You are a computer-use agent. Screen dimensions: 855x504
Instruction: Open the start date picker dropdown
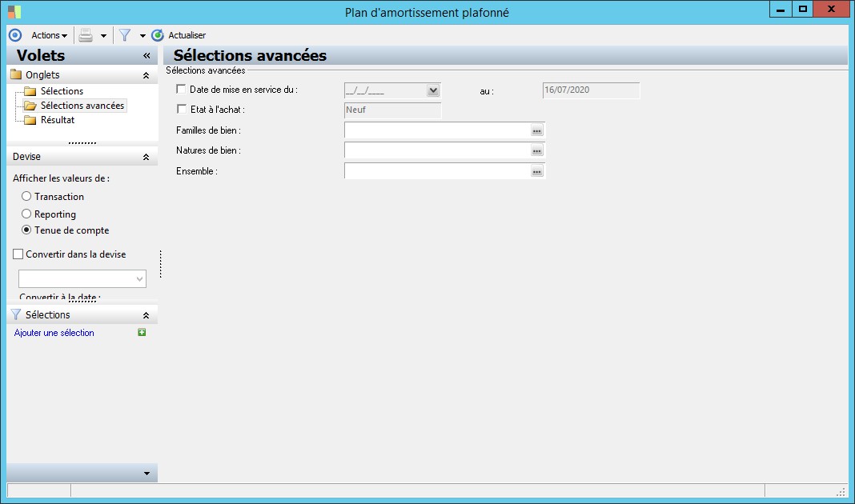[x=433, y=90]
